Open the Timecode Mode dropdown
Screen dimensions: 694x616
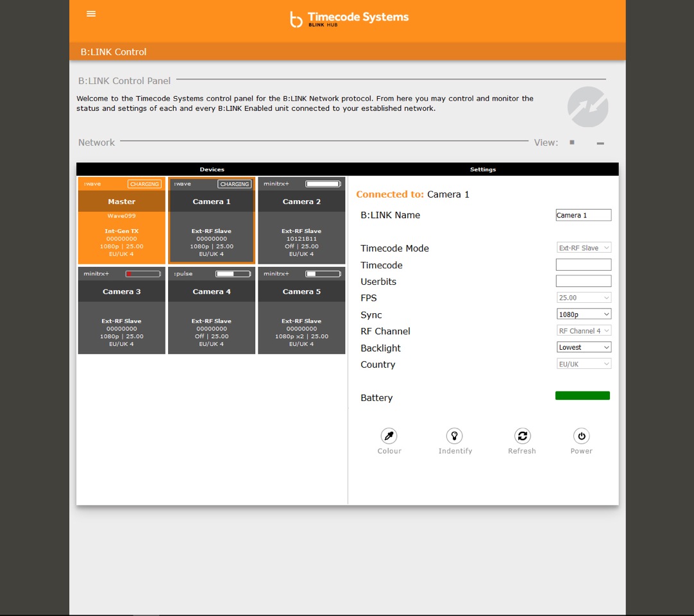click(584, 248)
